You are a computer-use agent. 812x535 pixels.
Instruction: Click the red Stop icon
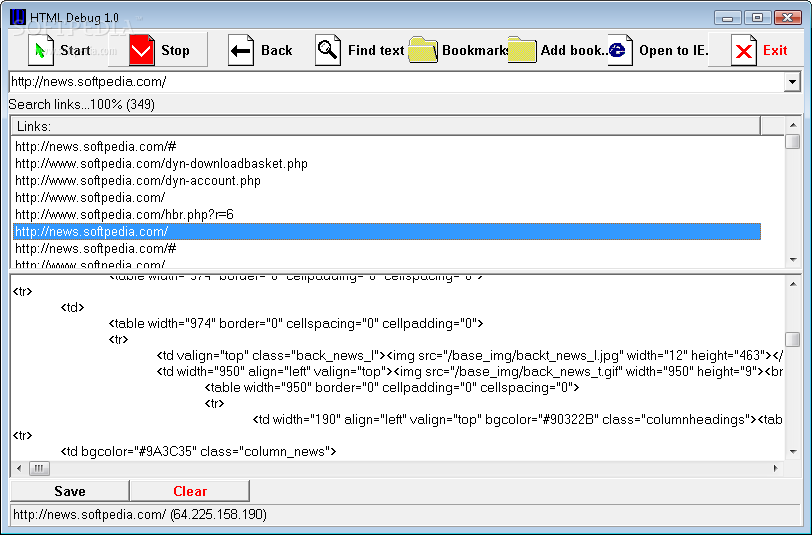coord(141,50)
